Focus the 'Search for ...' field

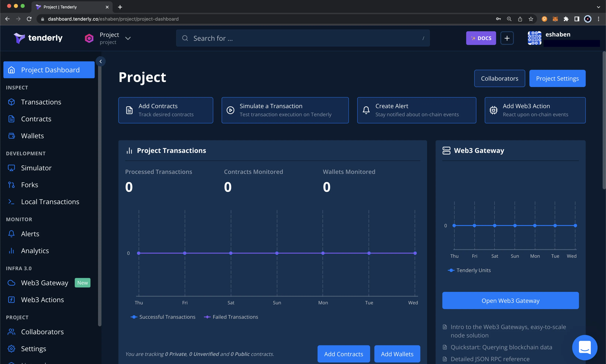point(303,38)
